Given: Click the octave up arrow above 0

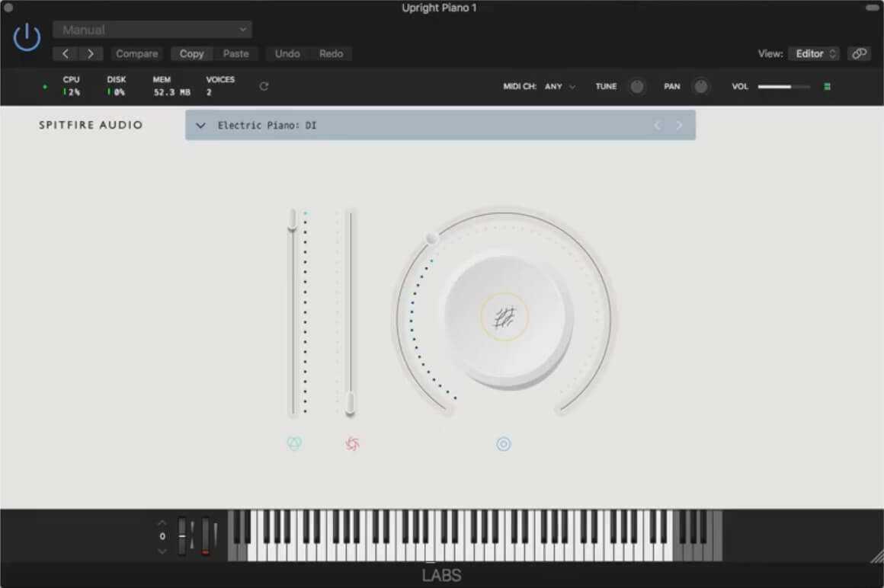Looking at the screenshot, I should (162, 522).
